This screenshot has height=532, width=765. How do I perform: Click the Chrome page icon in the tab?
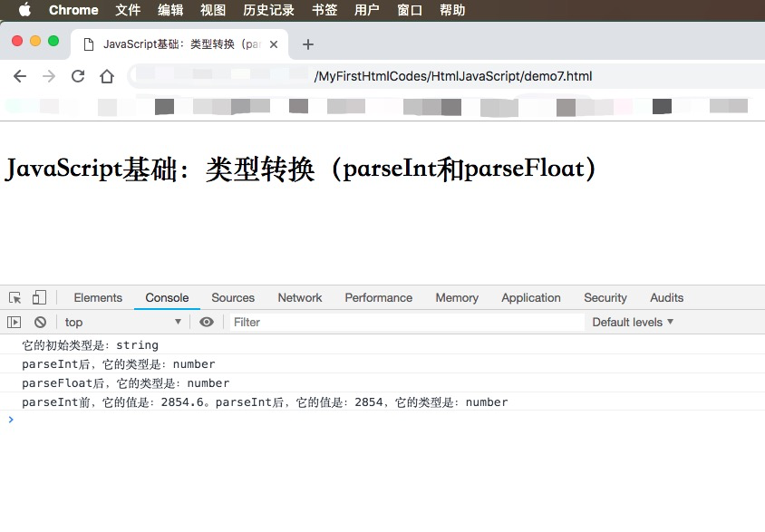click(x=86, y=44)
